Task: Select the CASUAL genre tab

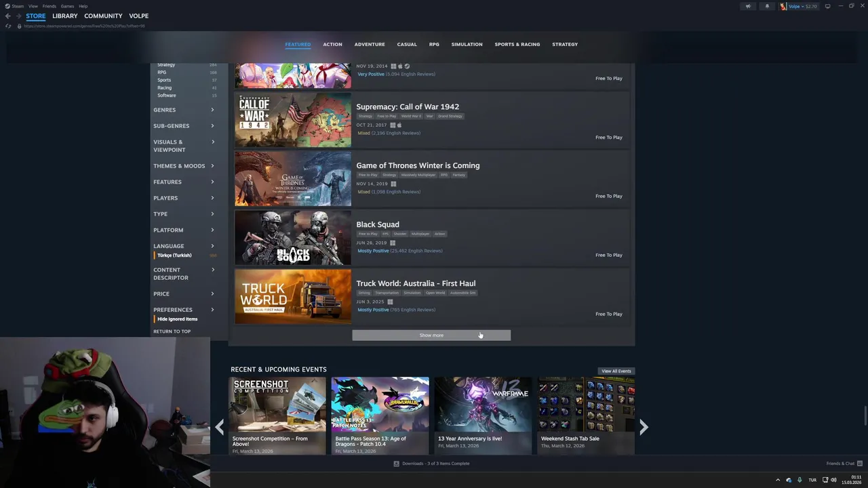Action: (407, 44)
